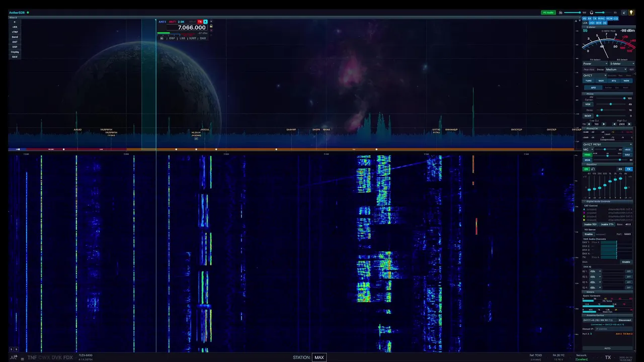Adjust the VOX level slider
Image resolution: width=644 pixels, height=362 pixels.
point(611,104)
